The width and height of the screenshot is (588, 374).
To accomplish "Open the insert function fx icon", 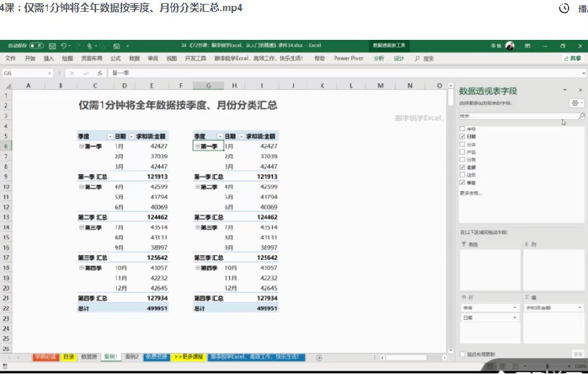I will coord(99,73).
